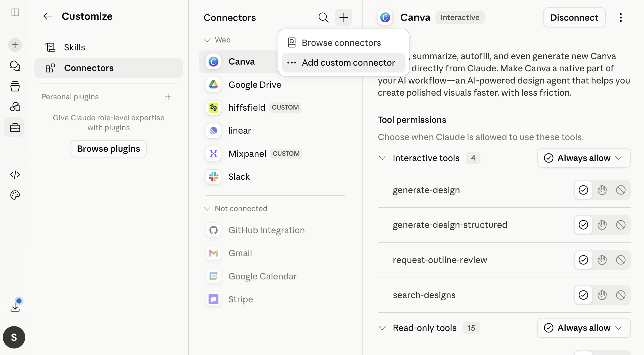This screenshot has width=644, height=355.
Task: Toggle the sidebar panel icon
Action: tap(15, 12)
